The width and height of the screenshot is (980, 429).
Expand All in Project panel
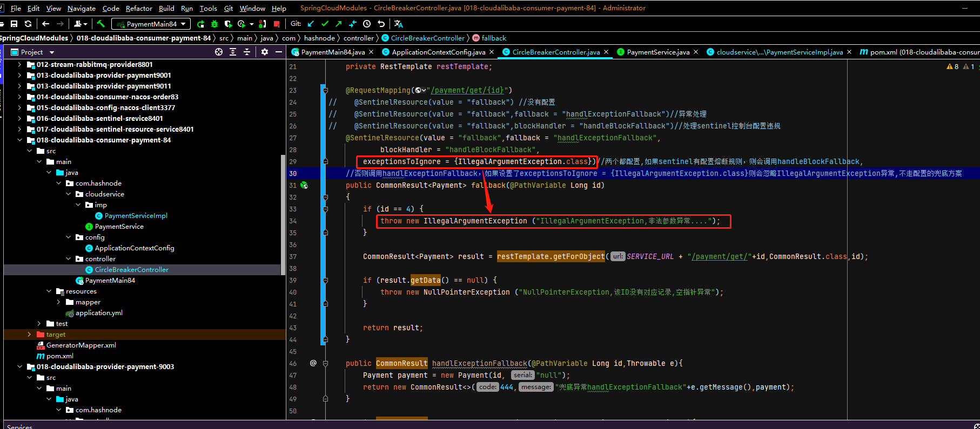coord(233,52)
